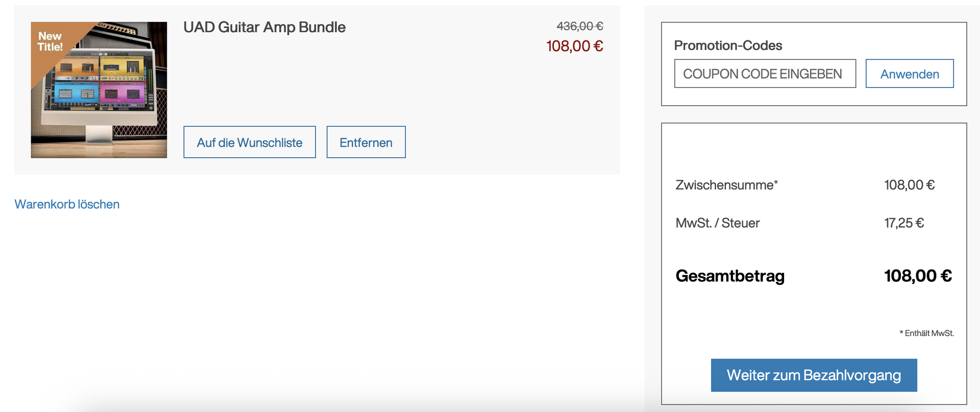The image size is (980, 412).
Task: Apply coupon with the Anwenden button
Action: coord(910,74)
